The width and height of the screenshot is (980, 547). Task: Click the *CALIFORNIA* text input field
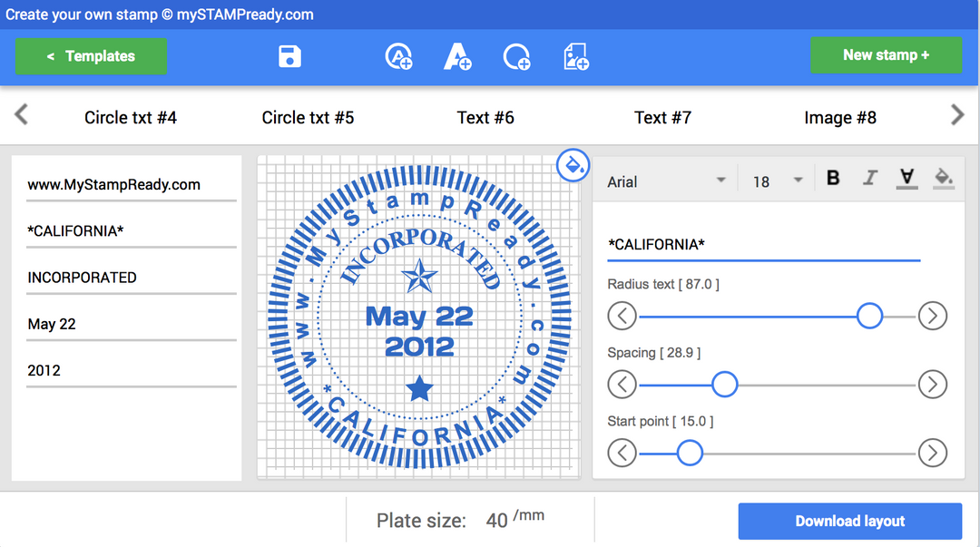pyautogui.click(x=762, y=244)
